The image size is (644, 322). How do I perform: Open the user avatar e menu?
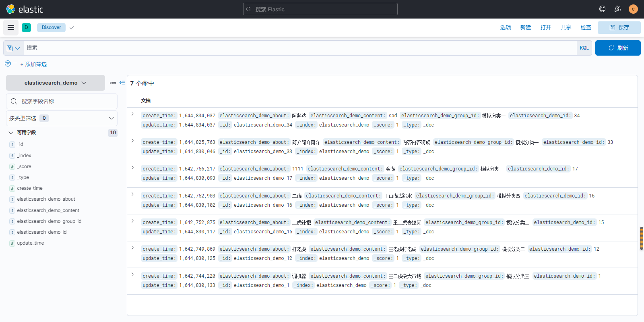(633, 9)
